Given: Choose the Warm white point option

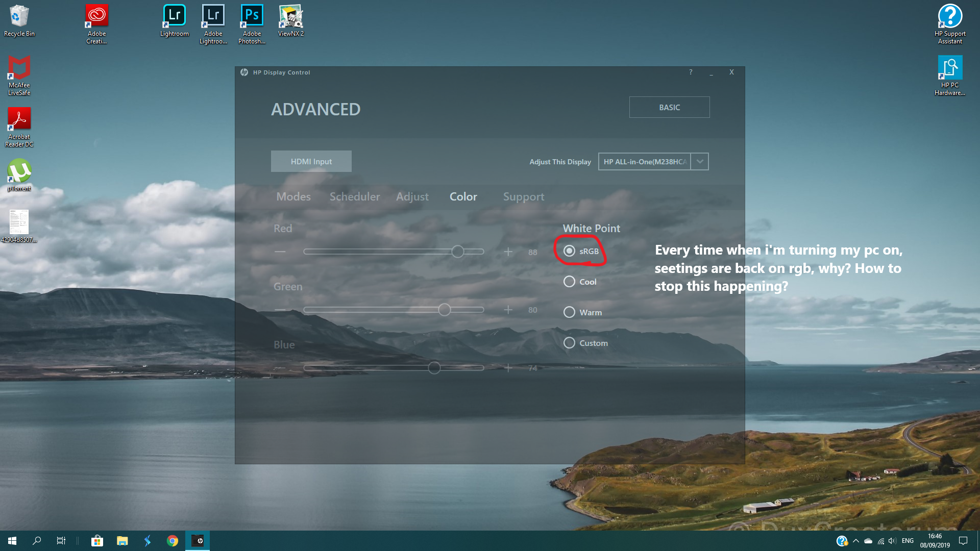Looking at the screenshot, I should 569,312.
